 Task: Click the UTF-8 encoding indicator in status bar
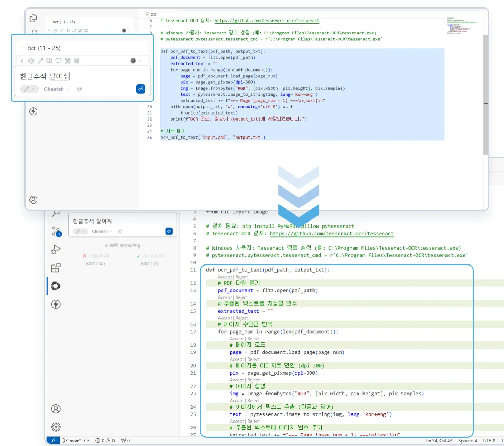coord(489,441)
